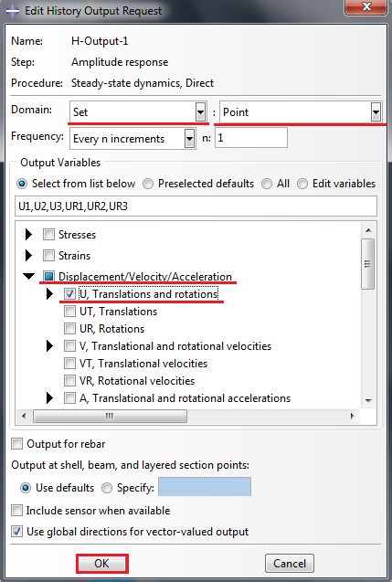Check the UT, Translations checkbox
This screenshot has width=392, height=582.
click(x=69, y=311)
